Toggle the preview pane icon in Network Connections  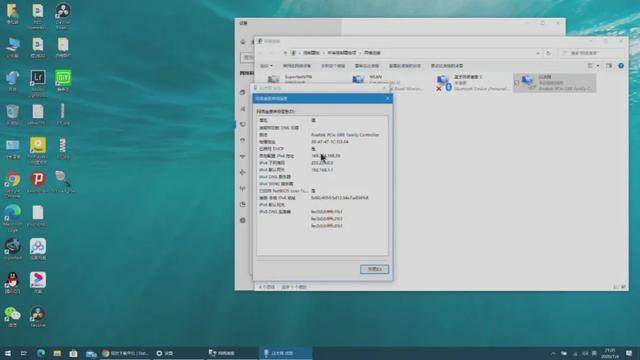[609, 66]
